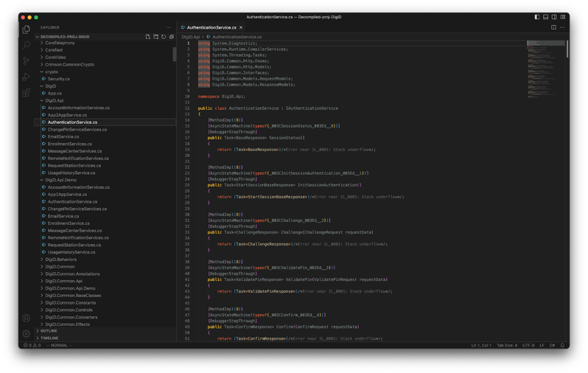Image resolution: width=588 pixels, height=373 pixels.
Task: Expand the DigiD.Behaviors folder
Action: (x=60, y=259)
